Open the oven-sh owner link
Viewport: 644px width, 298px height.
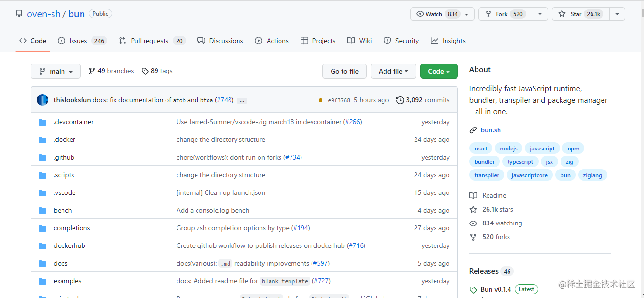tap(43, 14)
